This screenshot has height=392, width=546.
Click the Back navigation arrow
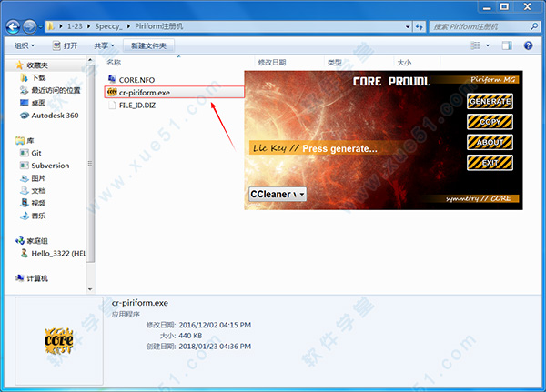(x=14, y=26)
